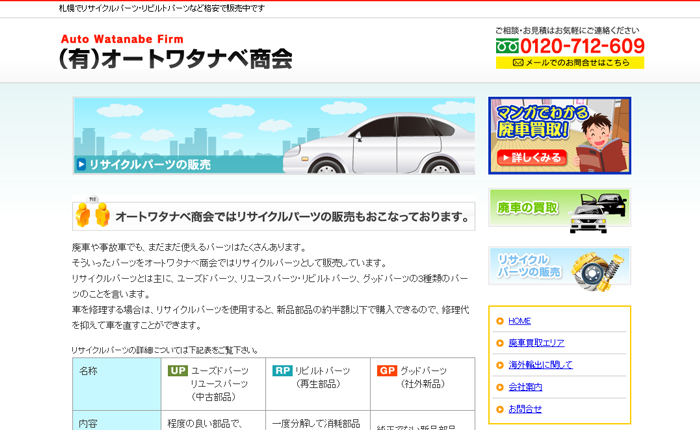The height and width of the screenshot is (430, 700).
Task: Open the メールでのお問合せはこちら yellow button
Action: point(570,63)
